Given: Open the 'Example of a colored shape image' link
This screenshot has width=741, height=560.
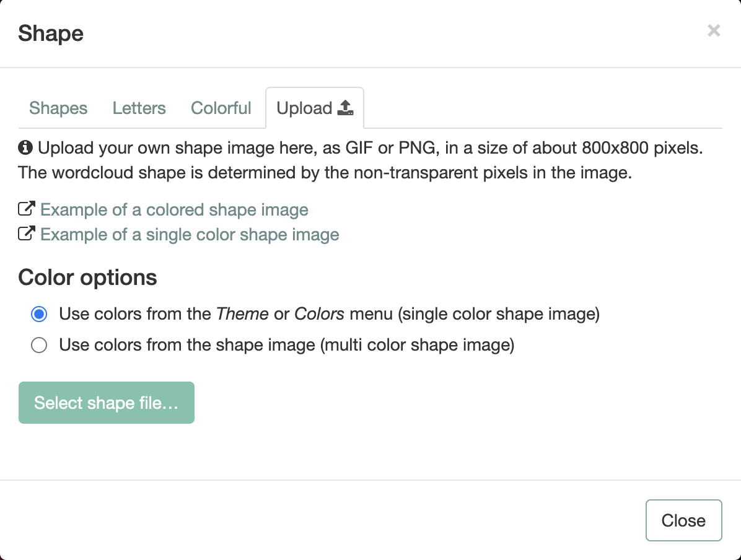Looking at the screenshot, I should coord(174,210).
